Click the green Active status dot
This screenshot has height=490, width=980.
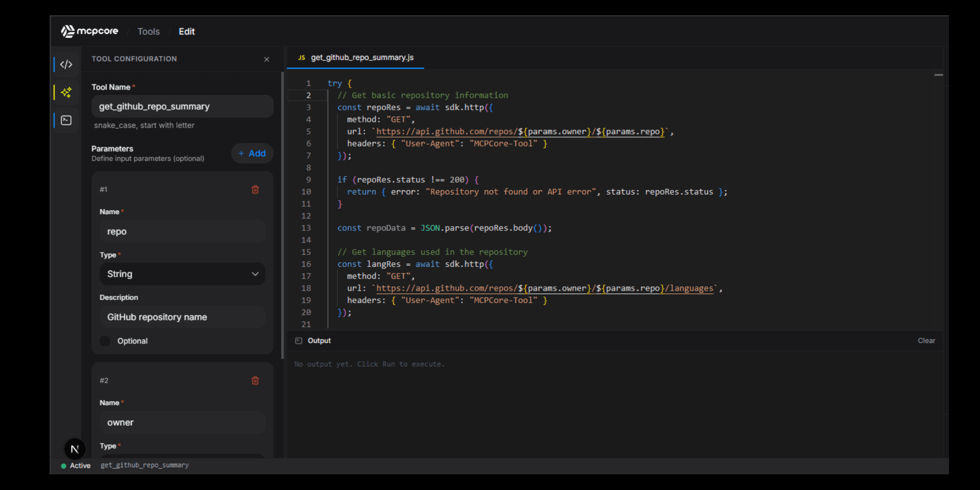64,465
